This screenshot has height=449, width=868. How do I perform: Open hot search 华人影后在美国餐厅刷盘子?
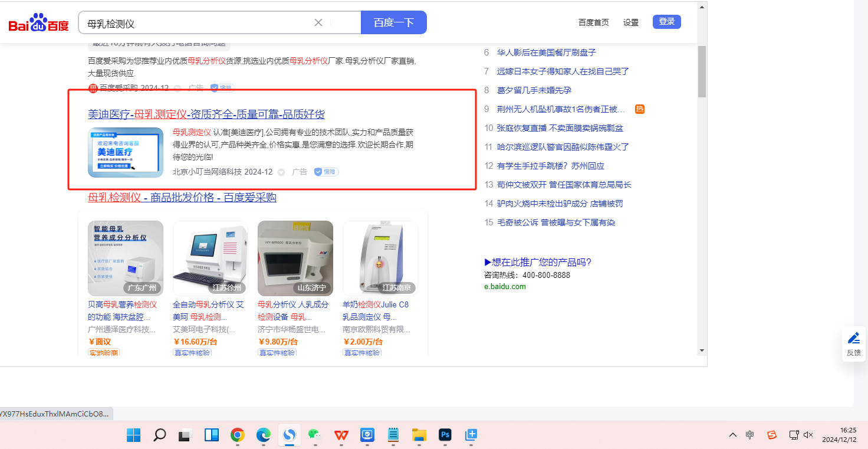point(547,53)
